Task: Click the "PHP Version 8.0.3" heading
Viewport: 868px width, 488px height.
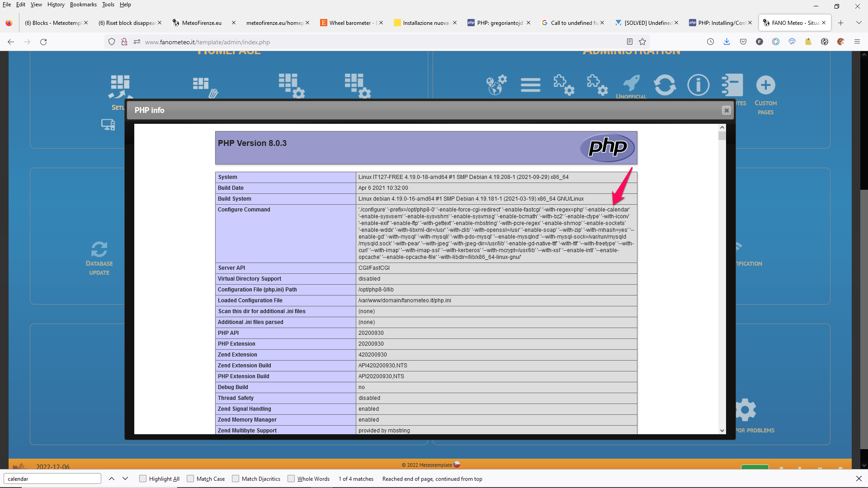Action: tap(252, 143)
